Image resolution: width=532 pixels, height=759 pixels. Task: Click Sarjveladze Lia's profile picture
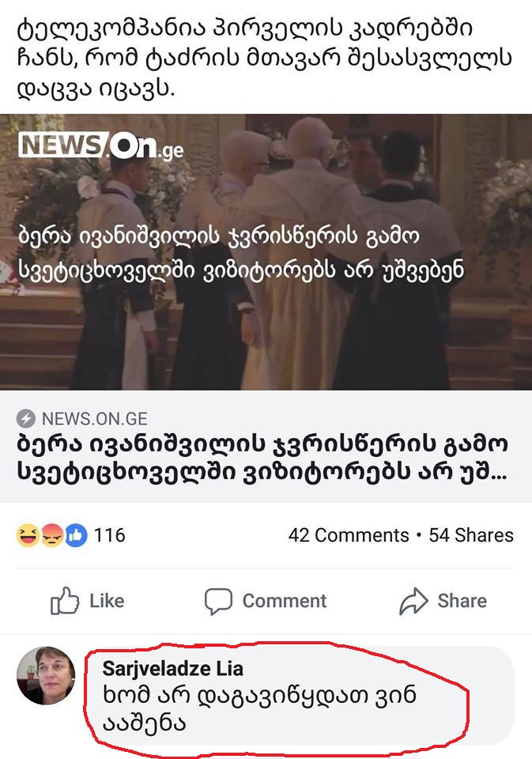coord(46,675)
